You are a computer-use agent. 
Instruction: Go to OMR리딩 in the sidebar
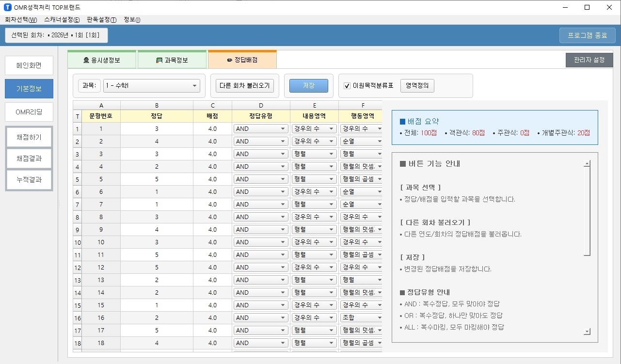point(29,112)
